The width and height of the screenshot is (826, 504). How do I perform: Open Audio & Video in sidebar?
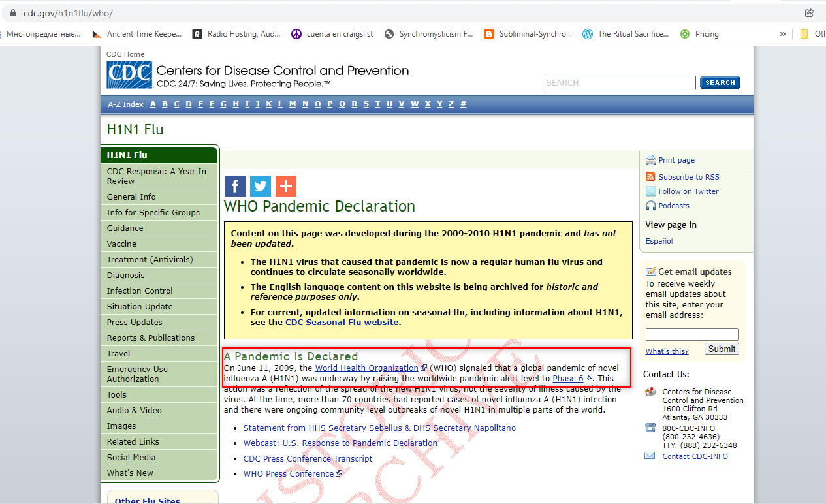pyautogui.click(x=159, y=411)
